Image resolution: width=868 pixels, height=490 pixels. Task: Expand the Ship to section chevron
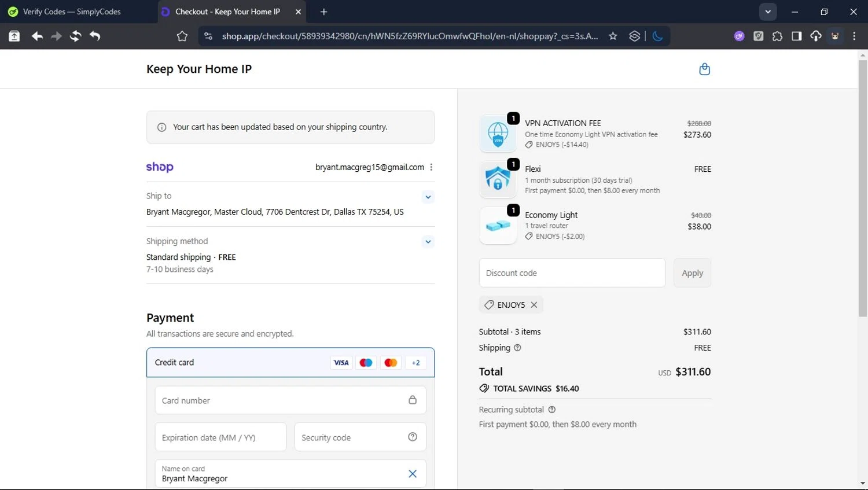pos(428,197)
